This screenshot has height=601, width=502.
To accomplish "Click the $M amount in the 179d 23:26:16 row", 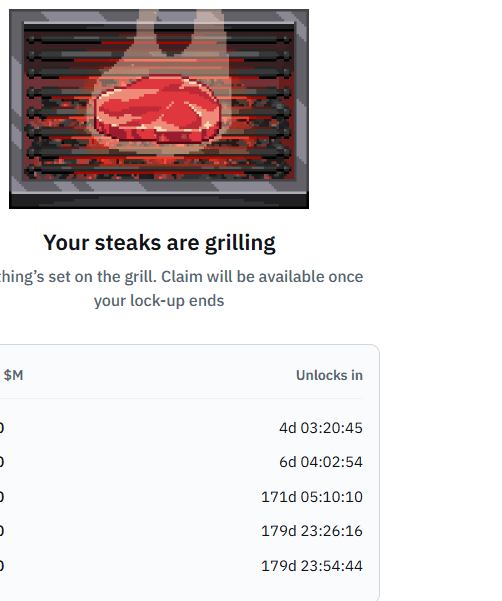I will [2, 531].
